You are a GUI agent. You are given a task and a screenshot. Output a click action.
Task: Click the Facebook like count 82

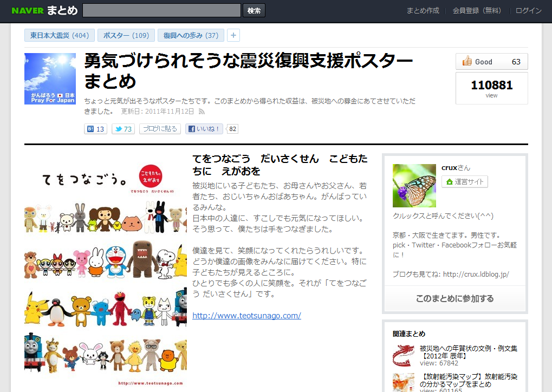pyautogui.click(x=232, y=129)
